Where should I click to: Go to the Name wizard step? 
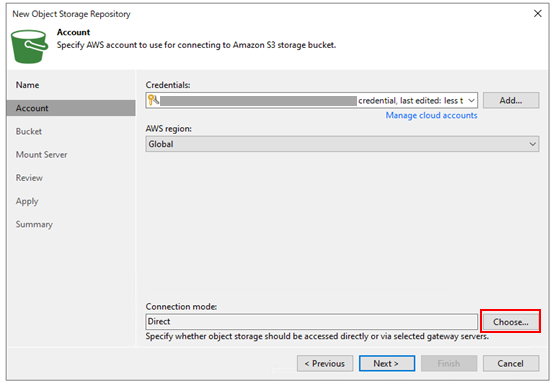click(28, 85)
